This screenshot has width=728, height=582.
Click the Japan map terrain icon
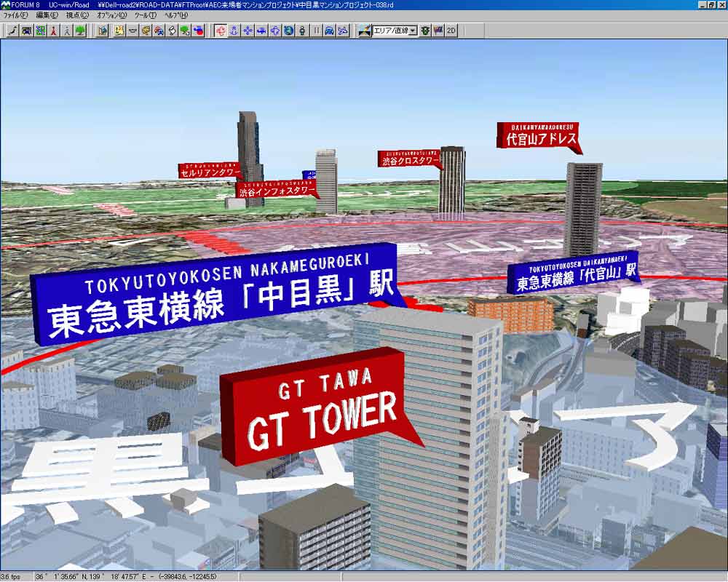coord(13,31)
